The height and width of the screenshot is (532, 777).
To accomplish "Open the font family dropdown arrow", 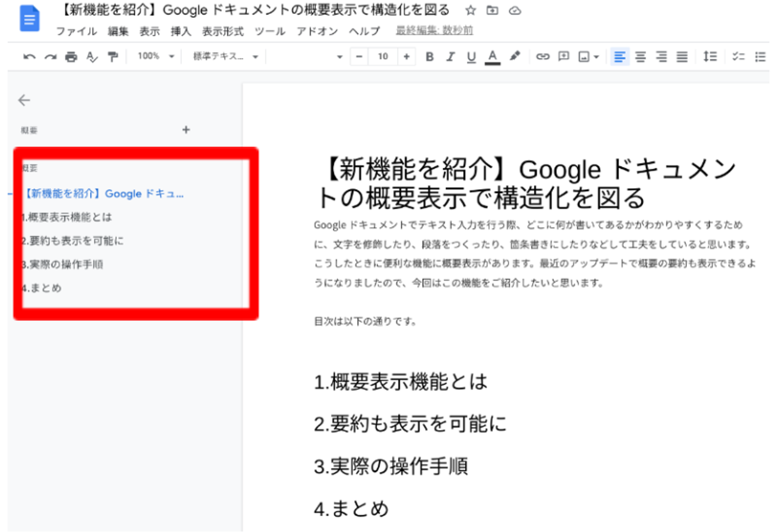I will [x=339, y=56].
